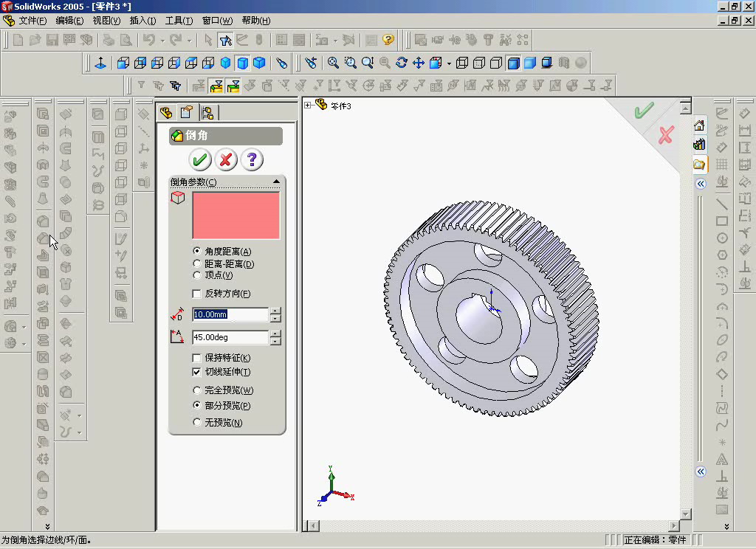The width and height of the screenshot is (756, 549).
Task: Click the Save floppy disk icon
Action: pos(52,40)
